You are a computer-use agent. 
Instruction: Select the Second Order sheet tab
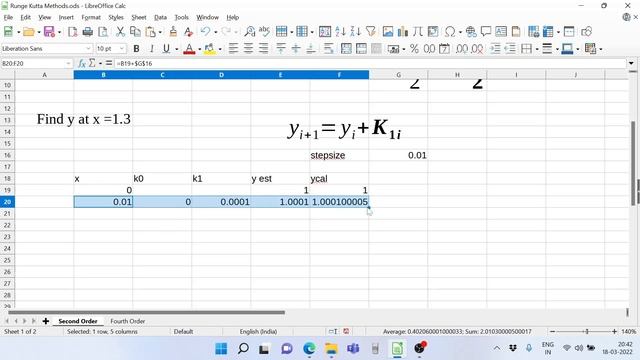(78, 321)
